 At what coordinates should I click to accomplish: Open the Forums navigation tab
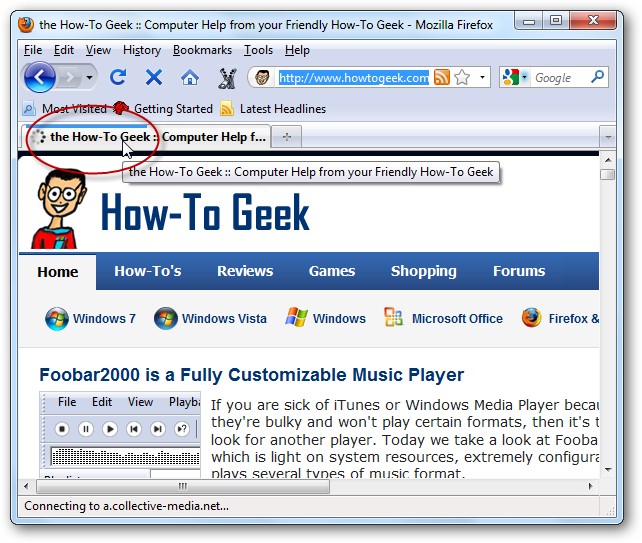[x=519, y=271]
